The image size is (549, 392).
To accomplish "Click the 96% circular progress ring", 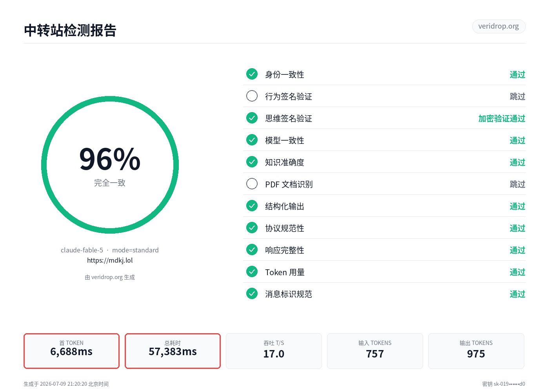I will pos(110,165).
